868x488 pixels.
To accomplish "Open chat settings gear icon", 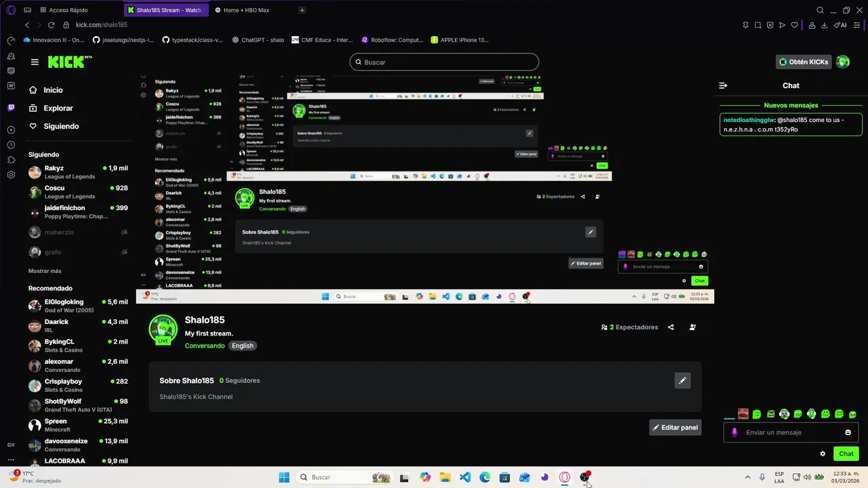I will (823, 454).
